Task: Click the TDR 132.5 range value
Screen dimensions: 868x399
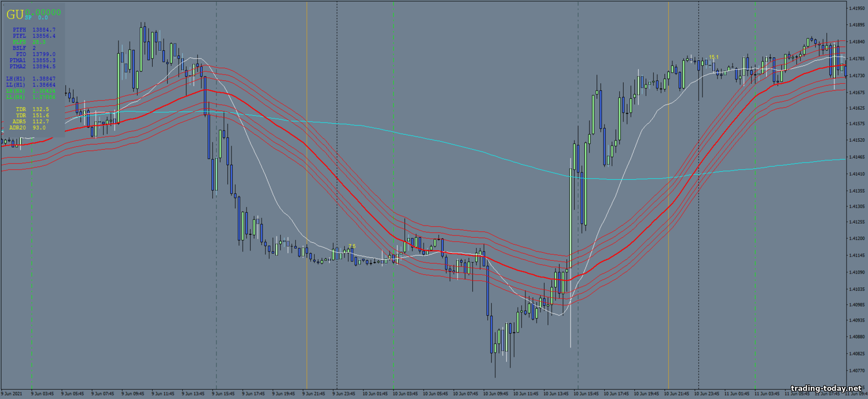Action: (32, 109)
